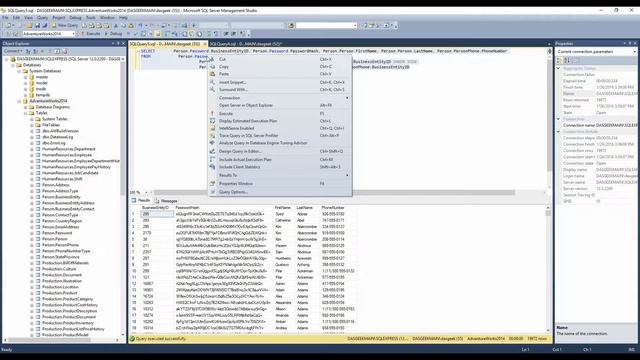
Task: Click the AdventureWorks2014 database icon in tree
Action: (25, 101)
